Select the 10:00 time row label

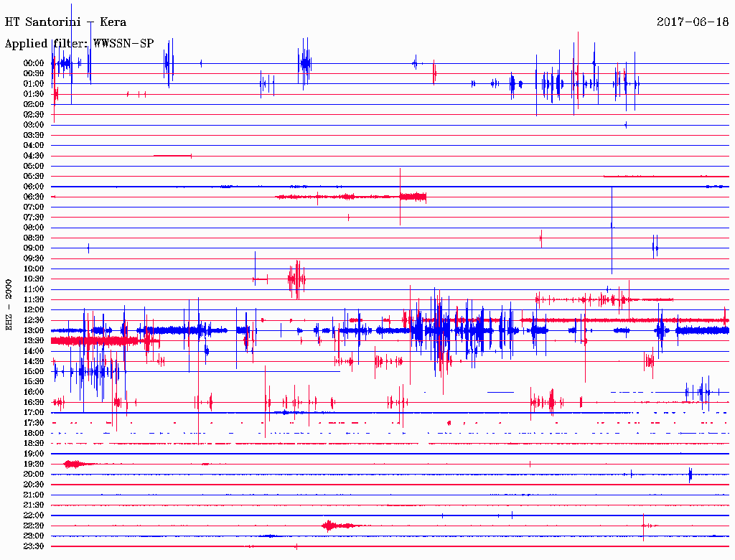point(34,269)
